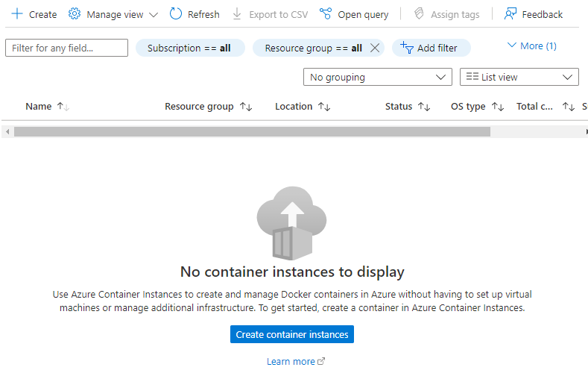Click the horizontal scrollbar of the table
The height and width of the screenshot is (373, 588).
252,131
